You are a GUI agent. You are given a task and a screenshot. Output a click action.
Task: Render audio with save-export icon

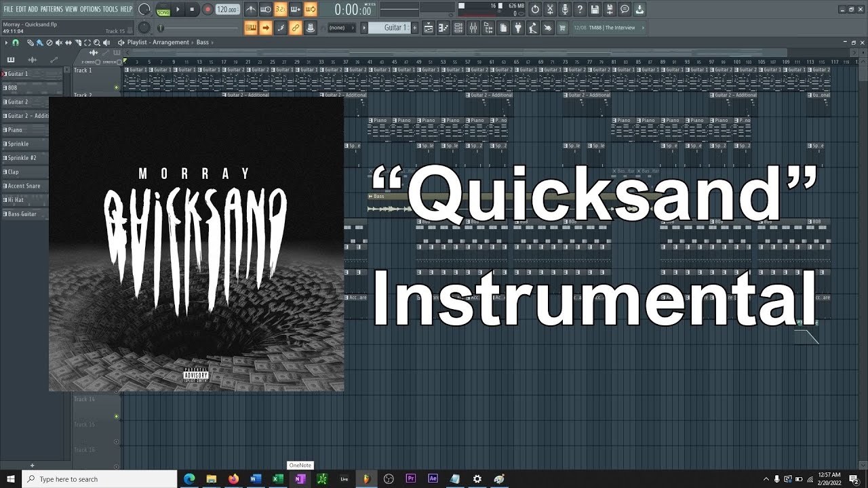610,9
